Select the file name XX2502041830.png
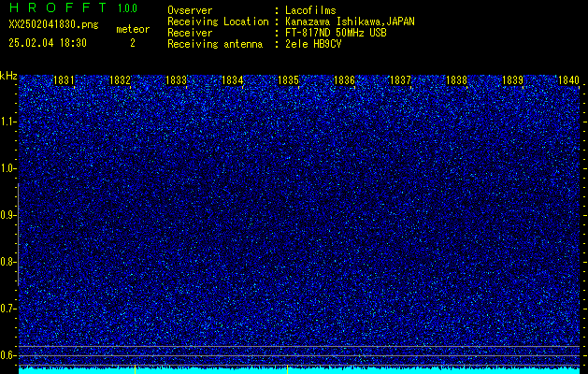The image size is (588, 374). point(53,25)
